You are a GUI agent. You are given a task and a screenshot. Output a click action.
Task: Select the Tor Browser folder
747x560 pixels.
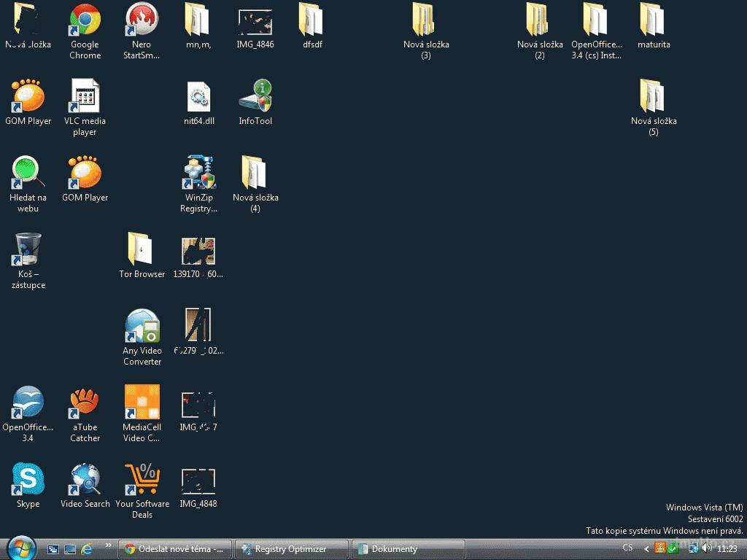tap(142, 251)
